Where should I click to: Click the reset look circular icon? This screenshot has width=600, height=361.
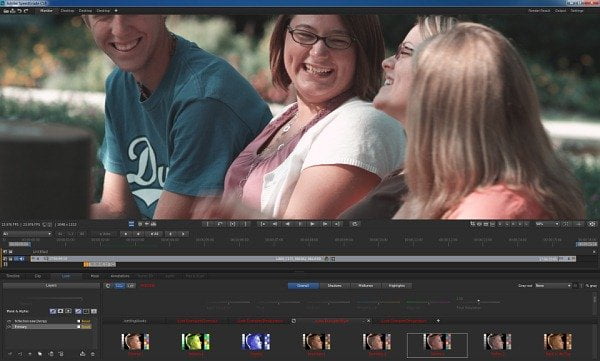pyautogui.click(x=108, y=286)
